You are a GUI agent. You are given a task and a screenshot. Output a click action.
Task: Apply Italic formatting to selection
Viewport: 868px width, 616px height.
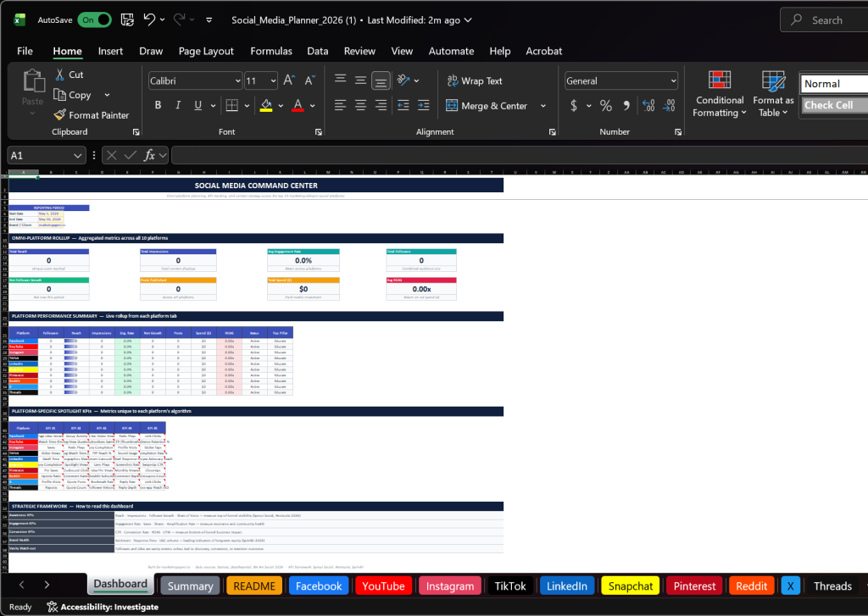(x=178, y=106)
